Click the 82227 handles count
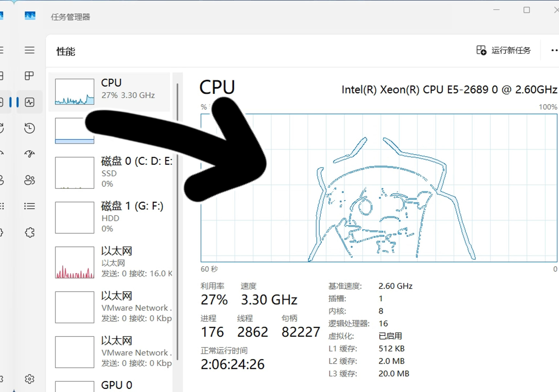The height and width of the screenshot is (392, 559). click(301, 332)
